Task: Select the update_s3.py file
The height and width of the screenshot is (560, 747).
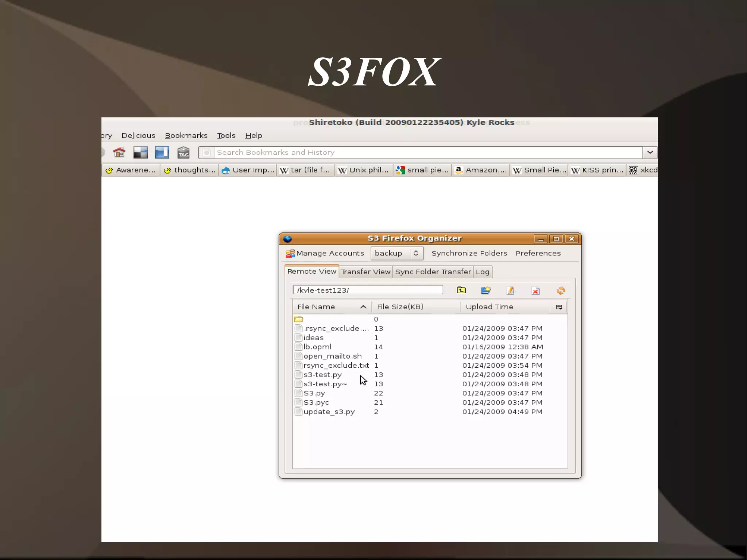Action: [329, 412]
